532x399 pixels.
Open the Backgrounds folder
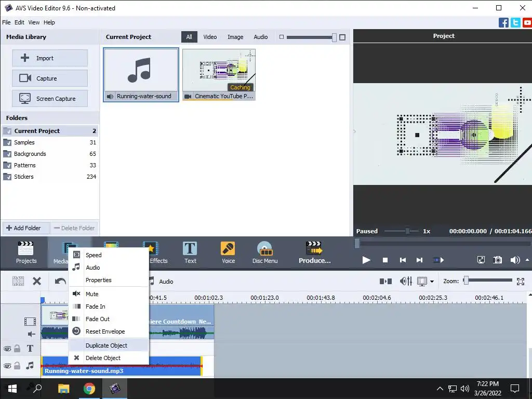tap(49, 154)
